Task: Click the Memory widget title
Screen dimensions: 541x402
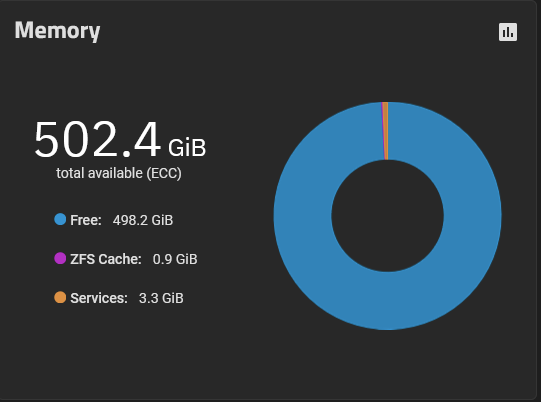Action: pos(57,31)
